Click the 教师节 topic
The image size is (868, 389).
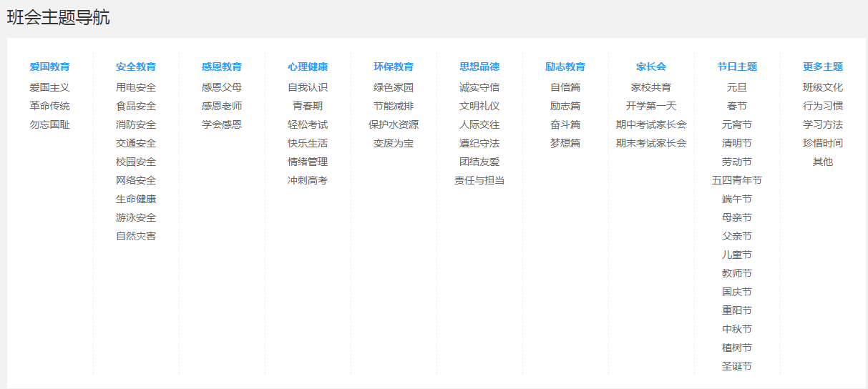click(x=737, y=273)
